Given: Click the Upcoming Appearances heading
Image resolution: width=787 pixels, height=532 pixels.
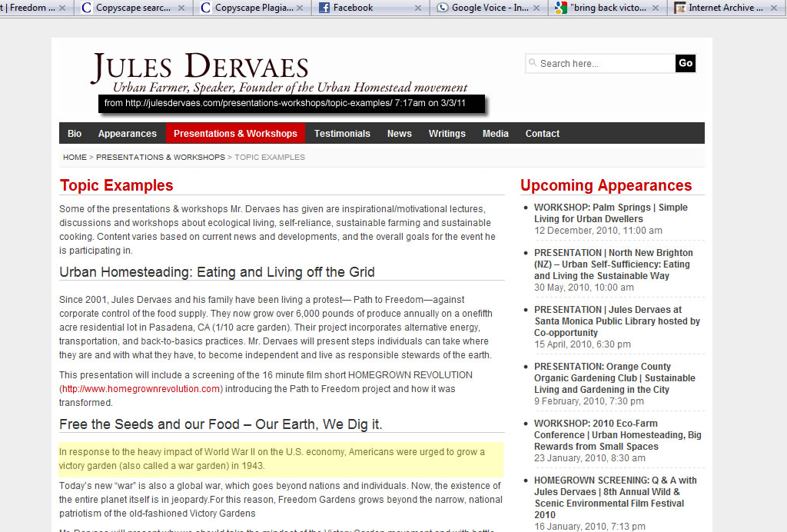Looking at the screenshot, I should pyautogui.click(x=606, y=185).
